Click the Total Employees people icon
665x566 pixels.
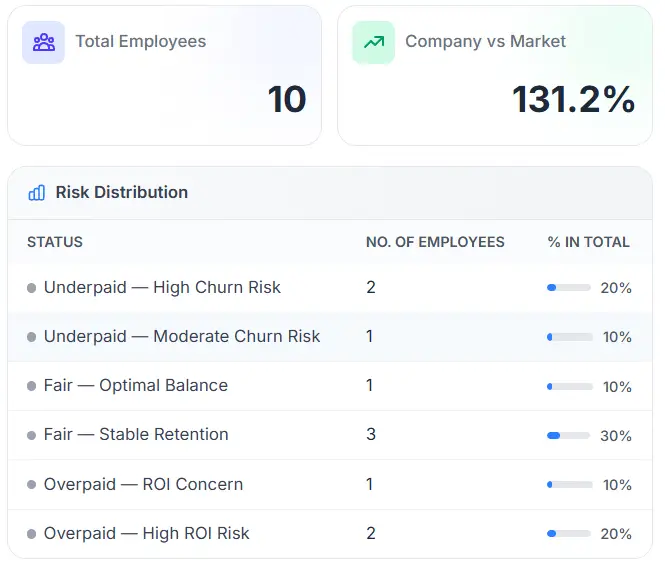coord(43,43)
